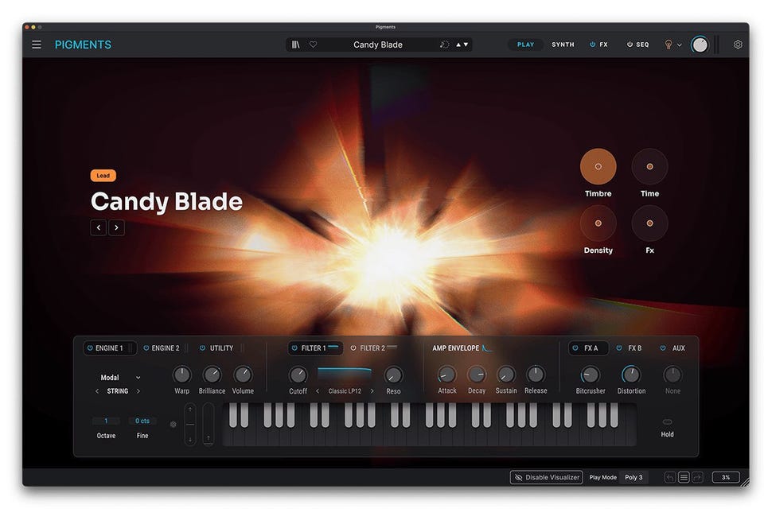
Task: Select the ENGINE 1 tab
Action: pyautogui.click(x=110, y=348)
